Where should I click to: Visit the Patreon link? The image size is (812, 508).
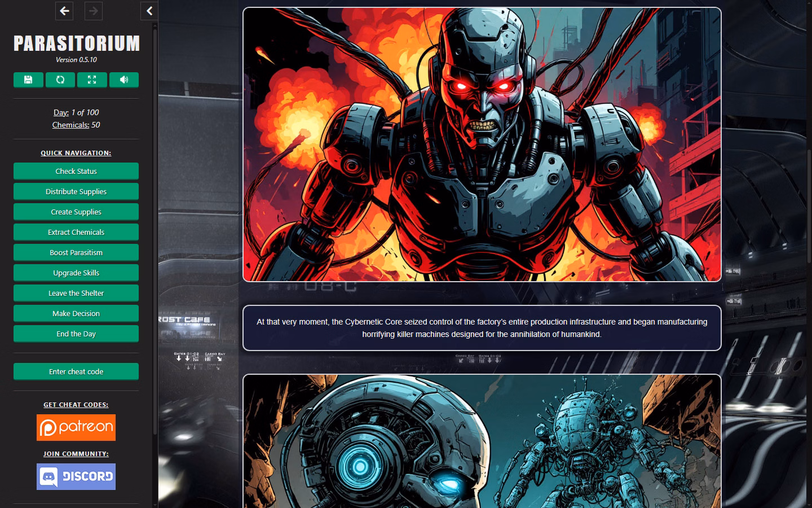tap(76, 427)
